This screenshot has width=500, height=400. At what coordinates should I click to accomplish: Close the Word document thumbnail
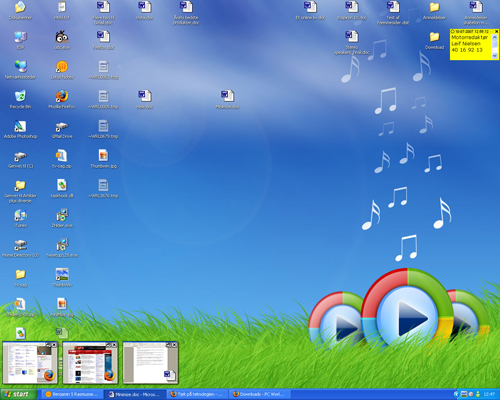tap(174, 344)
